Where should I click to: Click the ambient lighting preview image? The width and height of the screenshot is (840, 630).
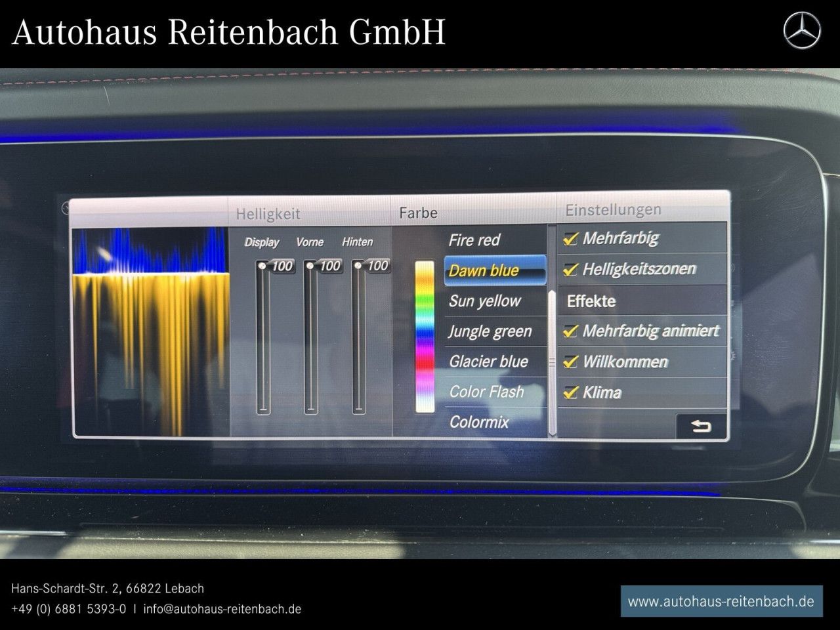point(151,332)
